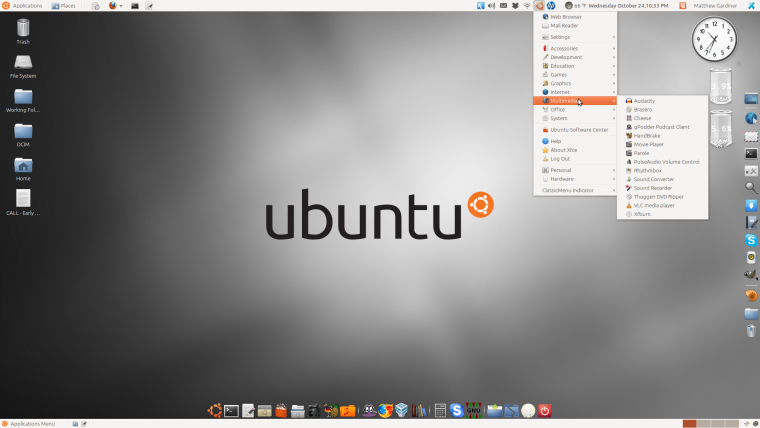This screenshot has height=428, width=760.
Task: Open the bookshelf icon in dock
Action: point(418,411)
